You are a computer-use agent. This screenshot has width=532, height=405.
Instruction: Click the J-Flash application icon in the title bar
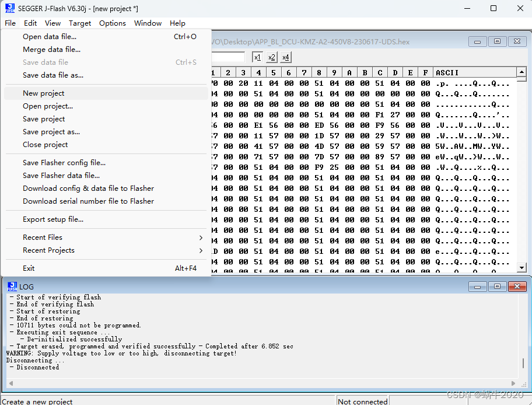9,8
